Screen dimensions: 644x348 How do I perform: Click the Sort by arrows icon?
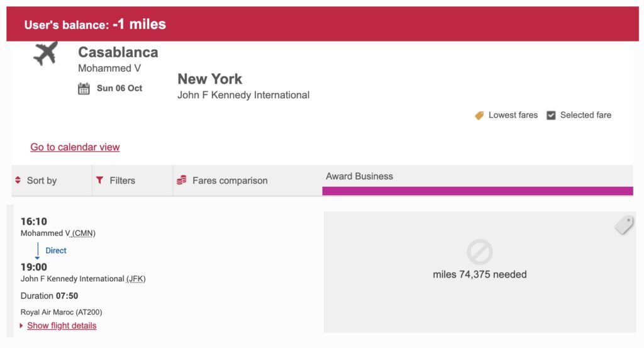18,181
